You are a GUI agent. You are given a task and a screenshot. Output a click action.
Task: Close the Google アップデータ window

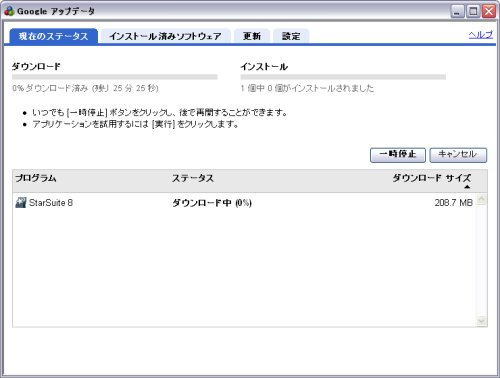click(x=489, y=11)
